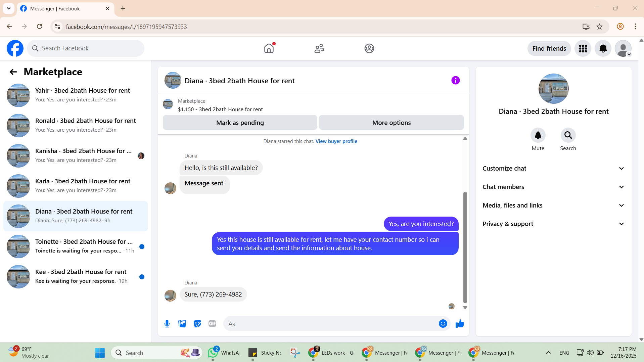
Task: Open Yahir's house for rent chat
Action: (76, 95)
